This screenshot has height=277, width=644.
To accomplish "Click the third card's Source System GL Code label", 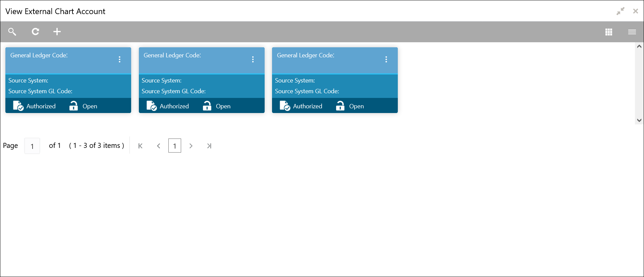I will pyautogui.click(x=307, y=91).
